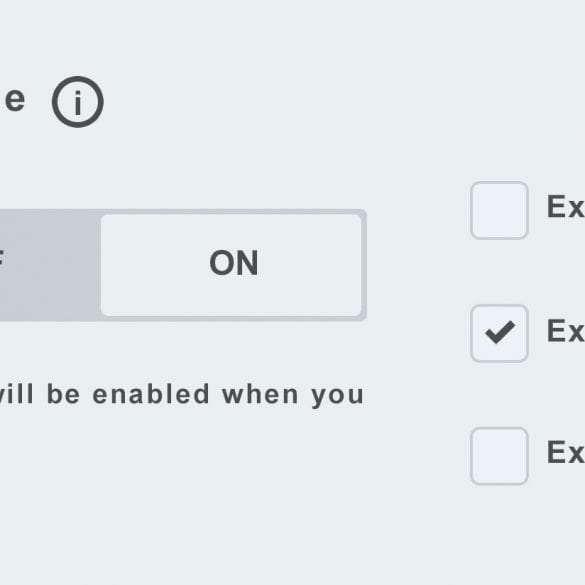Click the word 'enabled' in the description
This screenshot has width=585, height=585.
151,394
